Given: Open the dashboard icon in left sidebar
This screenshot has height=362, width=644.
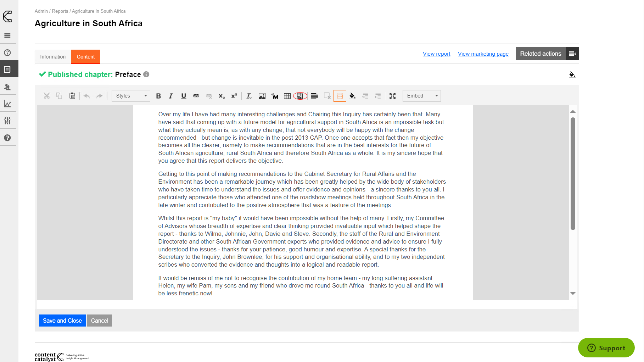Looking at the screenshot, I should 7,53.
